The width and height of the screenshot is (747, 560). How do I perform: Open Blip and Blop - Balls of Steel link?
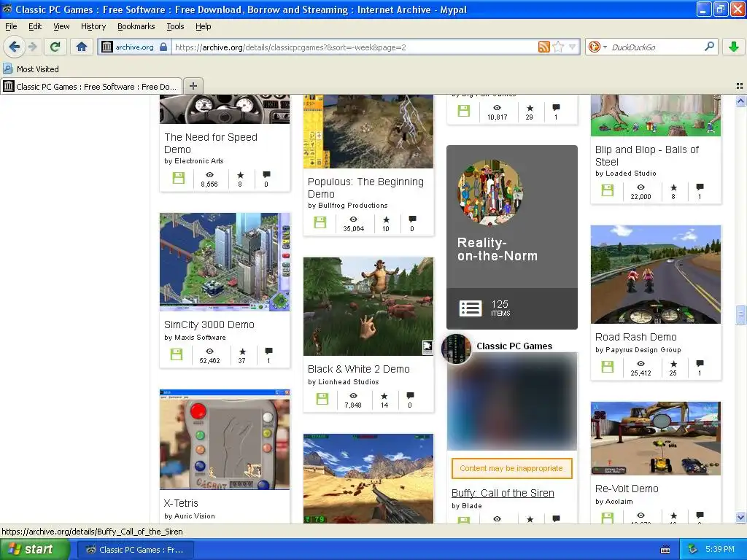pyautogui.click(x=647, y=156)
